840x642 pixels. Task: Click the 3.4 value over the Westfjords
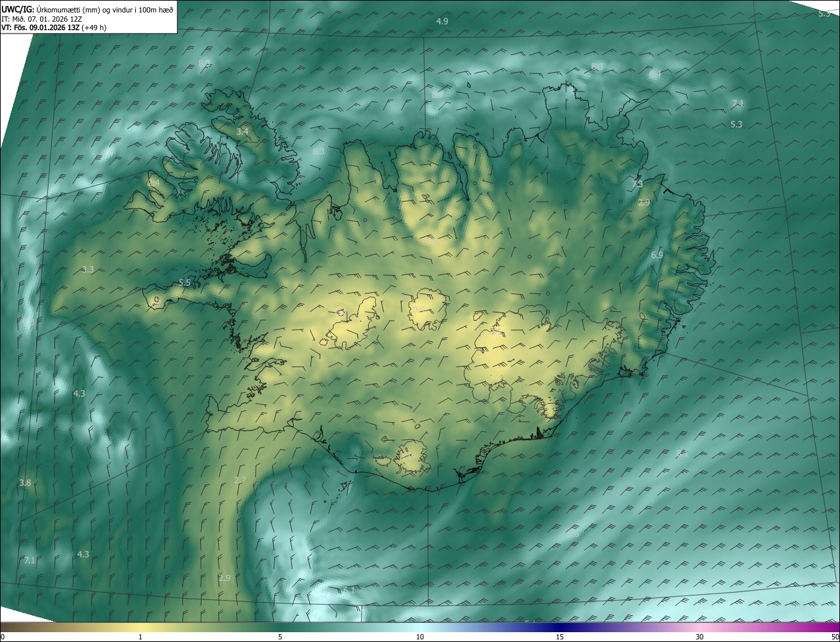(242, 132)
